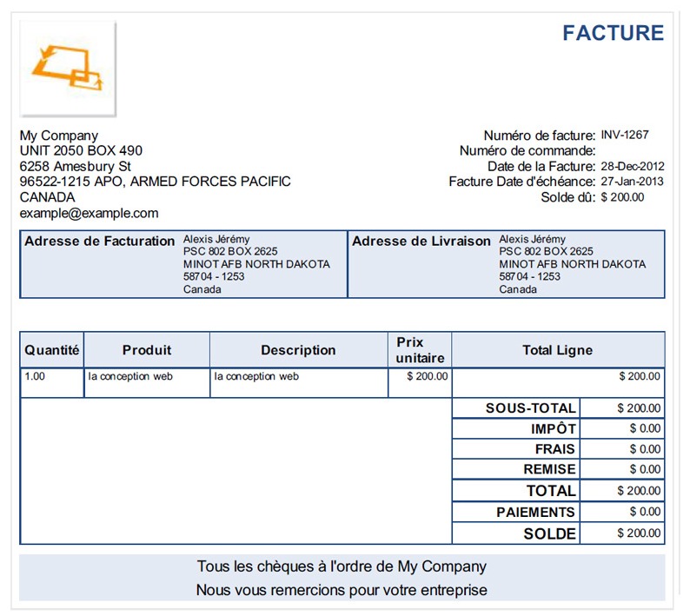The image size is (690, 616).
Task: Click the Prix unitaire column header
Action: click(420, 350)
